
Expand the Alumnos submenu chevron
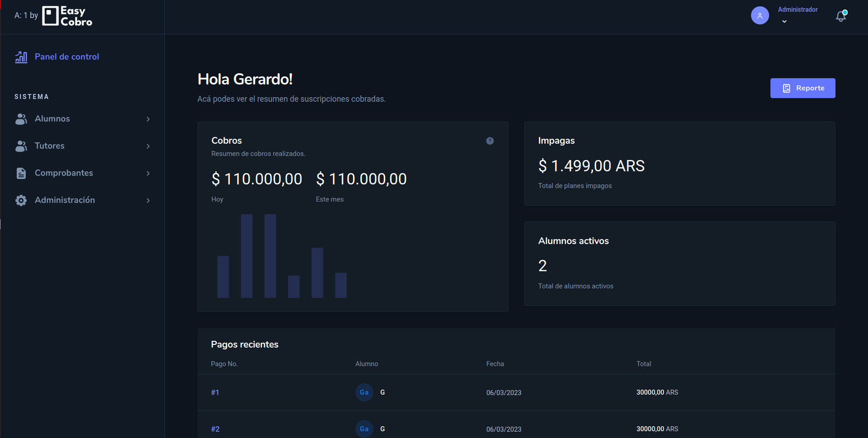tap(148, 119)
